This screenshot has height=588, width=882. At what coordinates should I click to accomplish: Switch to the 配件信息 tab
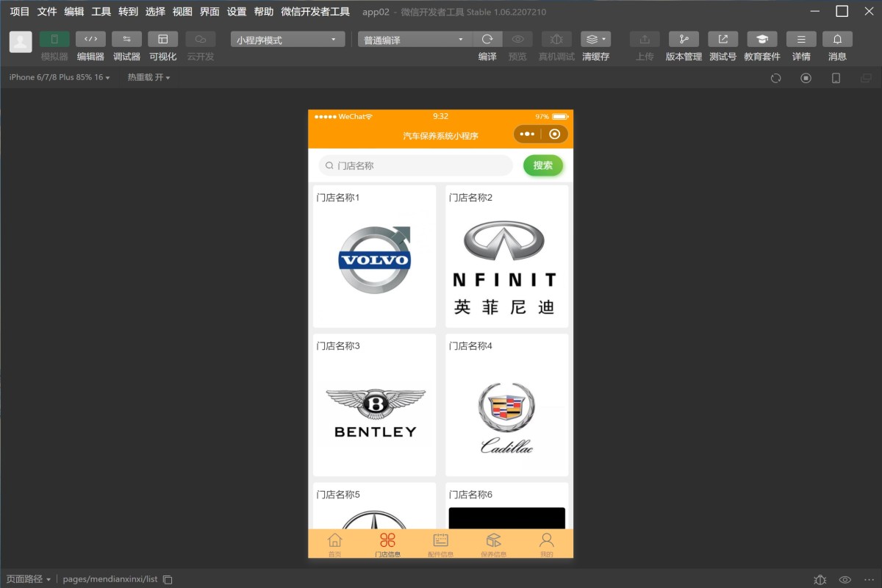[x=440, y=544]
